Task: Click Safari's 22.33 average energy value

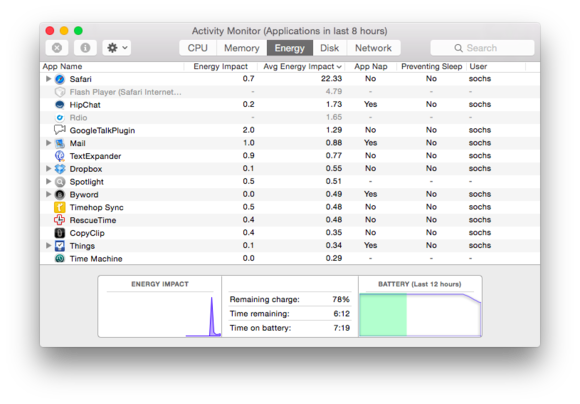Action: coord(331,78)
